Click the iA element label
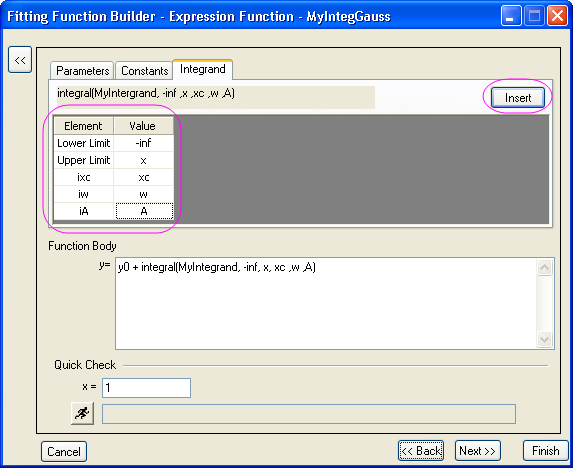 84,211
